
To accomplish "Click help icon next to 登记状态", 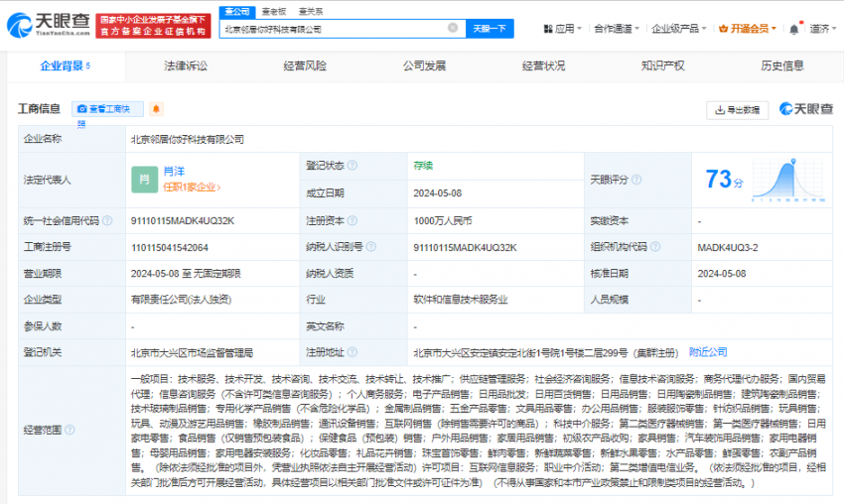I will tap(352, 166).
